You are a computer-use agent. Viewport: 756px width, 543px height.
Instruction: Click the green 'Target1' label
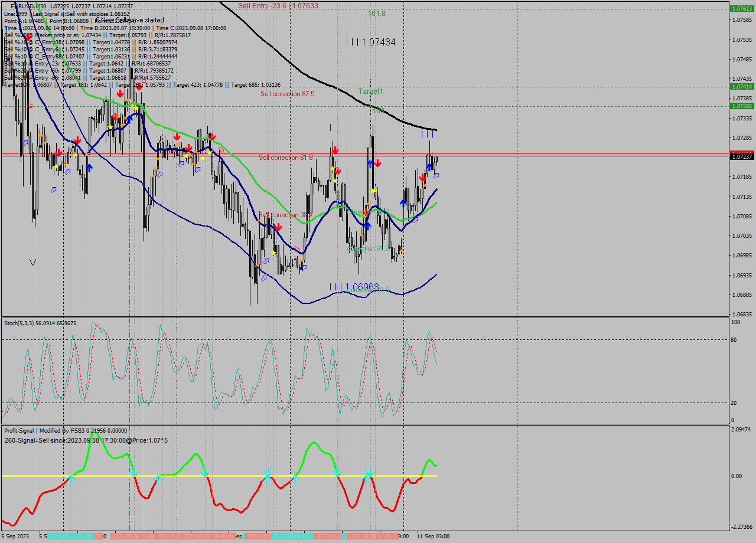[x=371, y=91]
